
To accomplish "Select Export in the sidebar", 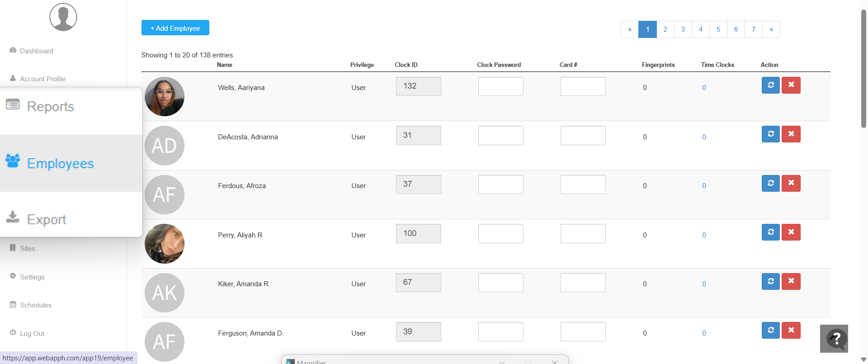I will (x=46, y=220).
